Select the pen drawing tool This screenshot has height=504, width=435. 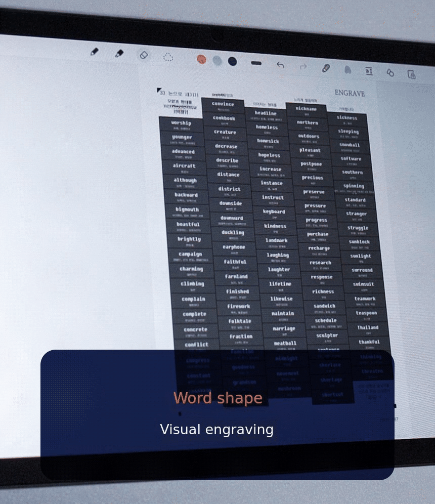(95, 52)
